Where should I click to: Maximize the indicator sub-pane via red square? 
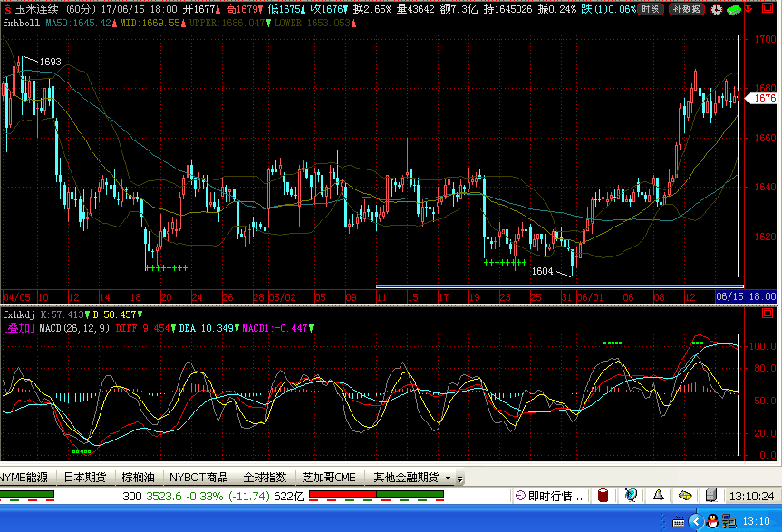768,314
